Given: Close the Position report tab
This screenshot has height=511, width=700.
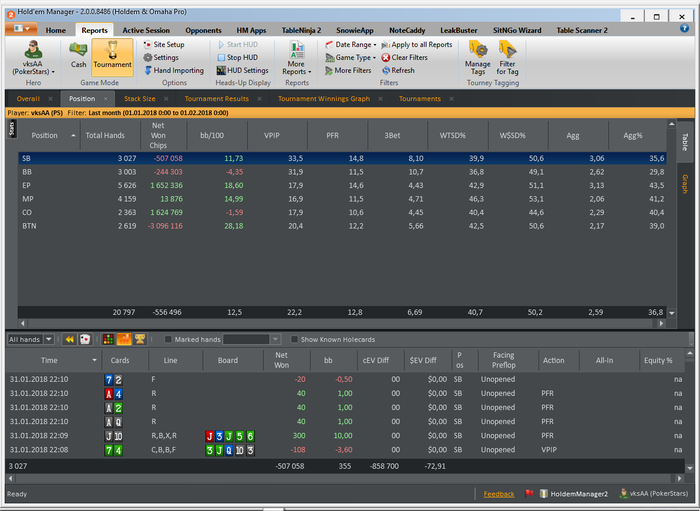Looking at the screenshot, I should (x=105, y=99).
